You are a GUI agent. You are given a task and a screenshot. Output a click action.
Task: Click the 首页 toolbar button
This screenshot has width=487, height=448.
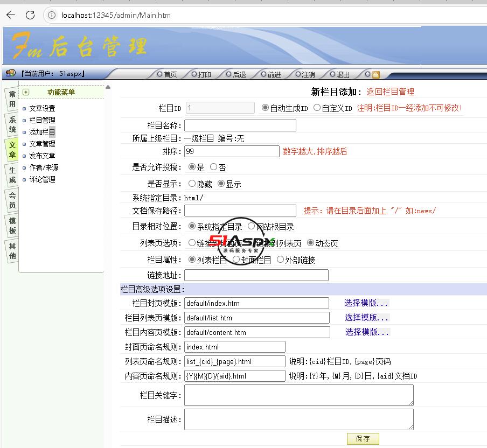167,74
